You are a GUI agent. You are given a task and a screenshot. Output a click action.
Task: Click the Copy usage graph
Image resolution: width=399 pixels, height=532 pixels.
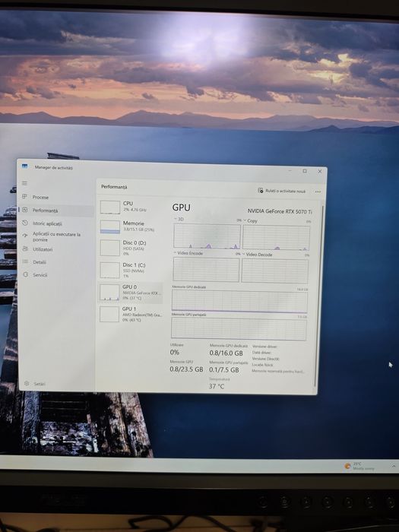[276, 237]
